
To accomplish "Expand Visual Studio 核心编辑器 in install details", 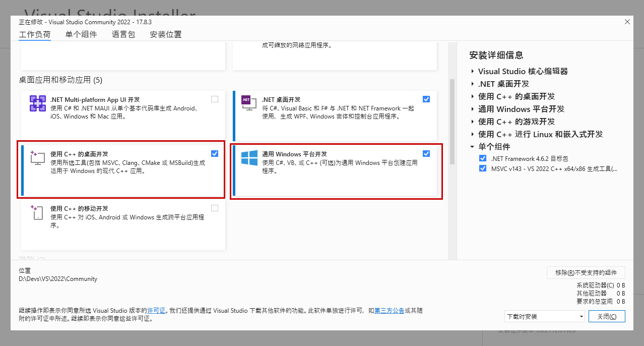I will (473, 72).
